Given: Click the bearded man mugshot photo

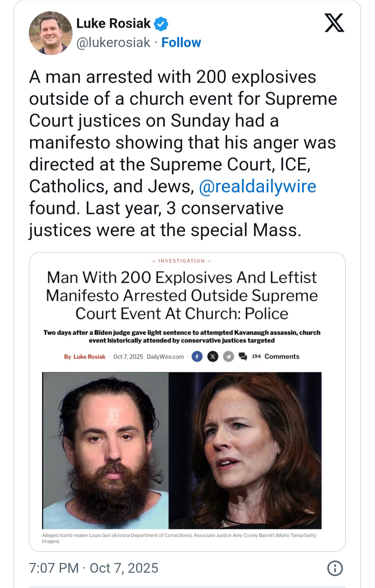Looking at the screenshot, I should click(105, 450).
